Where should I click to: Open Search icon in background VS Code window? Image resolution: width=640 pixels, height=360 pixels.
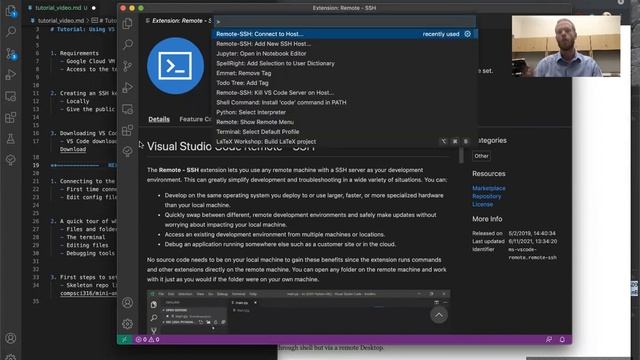coord(11,31)
